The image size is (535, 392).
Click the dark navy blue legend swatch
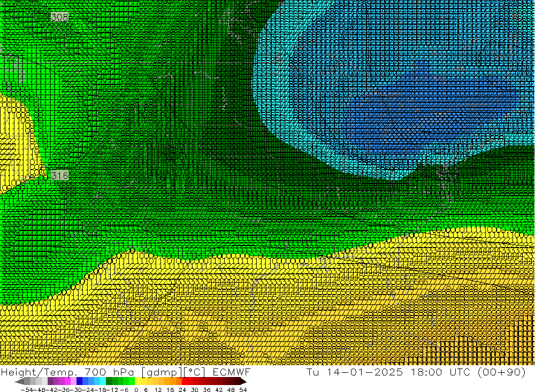pos(79,381)
